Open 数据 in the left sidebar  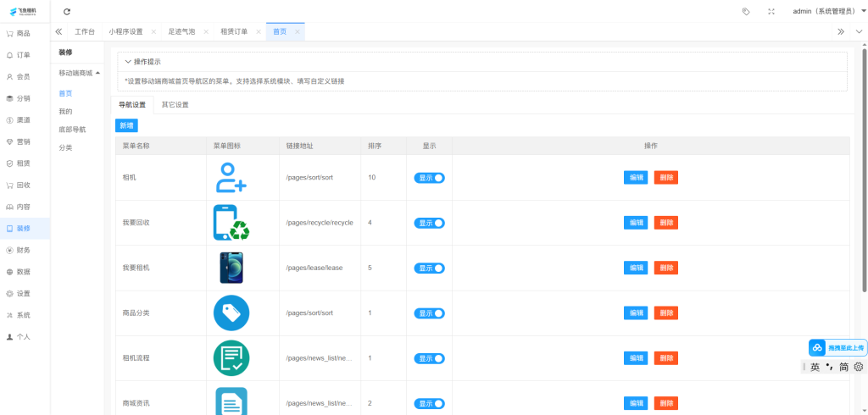[25, 272]
